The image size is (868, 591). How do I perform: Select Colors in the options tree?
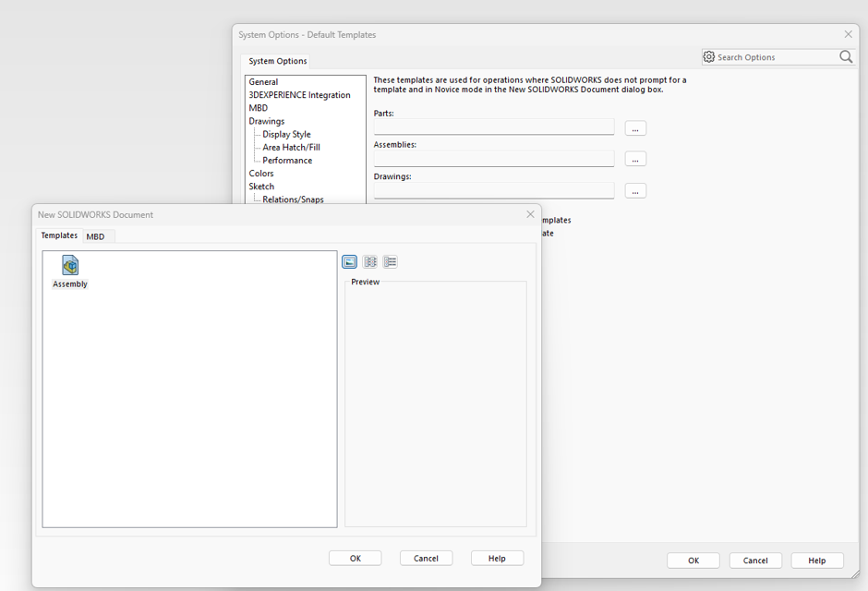tap(261, 174)
